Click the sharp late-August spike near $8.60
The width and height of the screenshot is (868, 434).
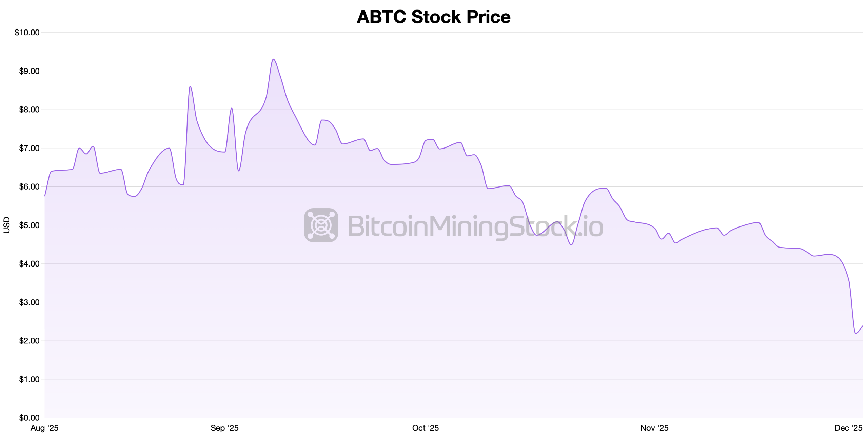coord(190,87)
